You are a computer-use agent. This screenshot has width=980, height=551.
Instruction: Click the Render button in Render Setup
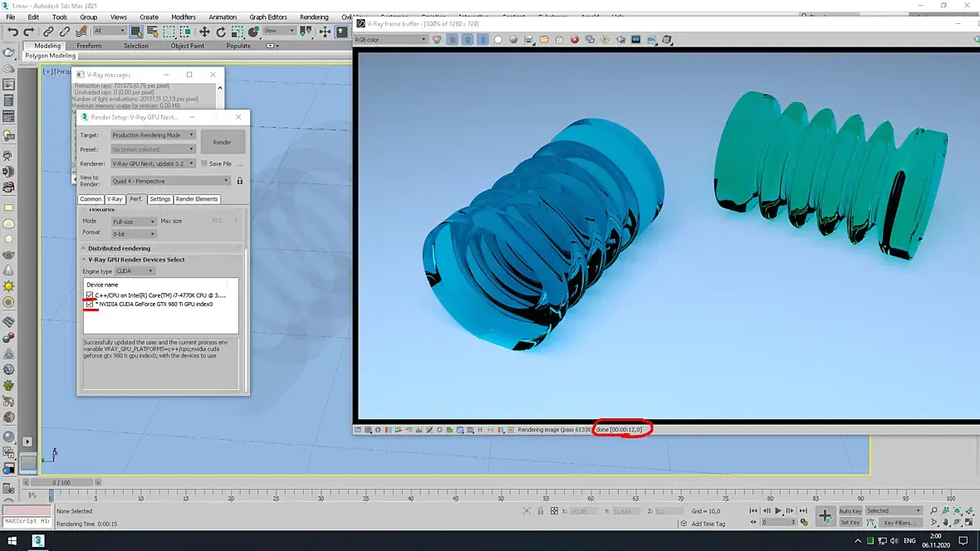[222, 142]
